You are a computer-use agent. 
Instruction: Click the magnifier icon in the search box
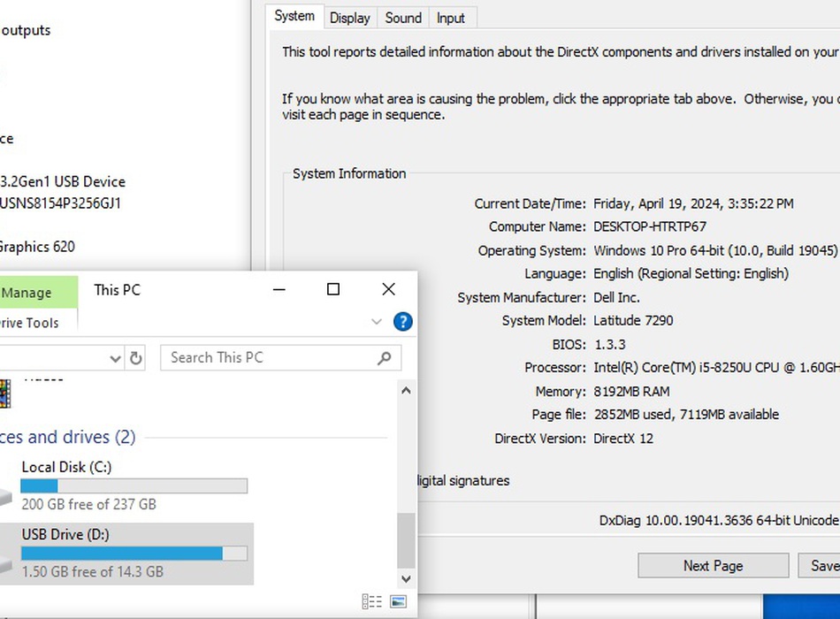pos(384,358)
